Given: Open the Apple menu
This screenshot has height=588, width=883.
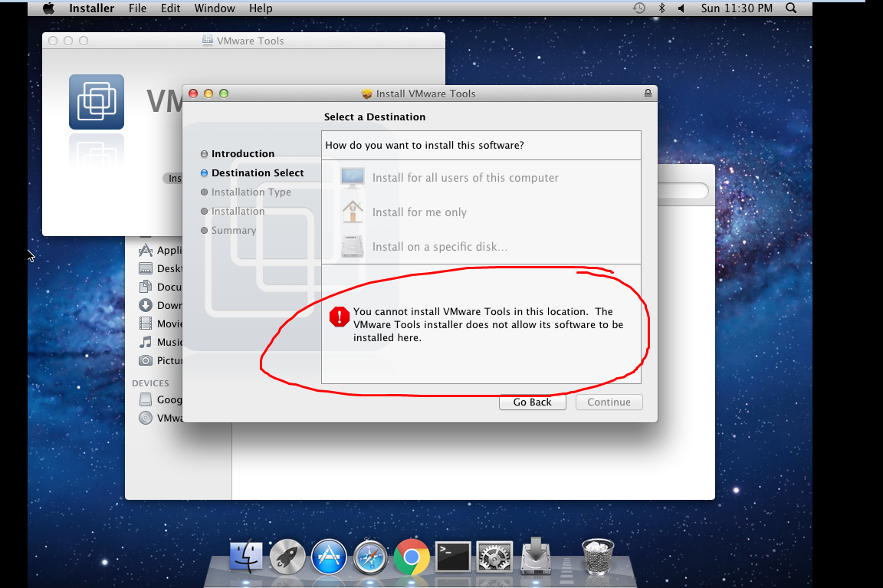Looking at the screenshot, I should click(x=49, y=8).
